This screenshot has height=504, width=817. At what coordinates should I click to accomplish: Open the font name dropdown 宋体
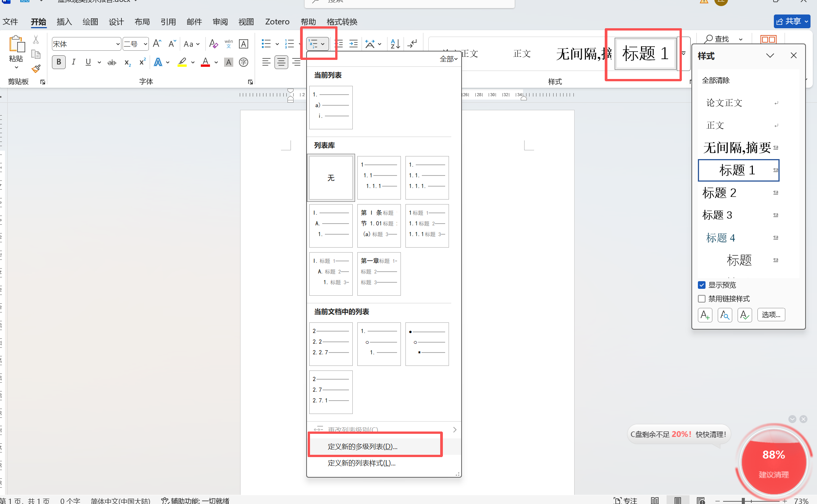point(118,44)
